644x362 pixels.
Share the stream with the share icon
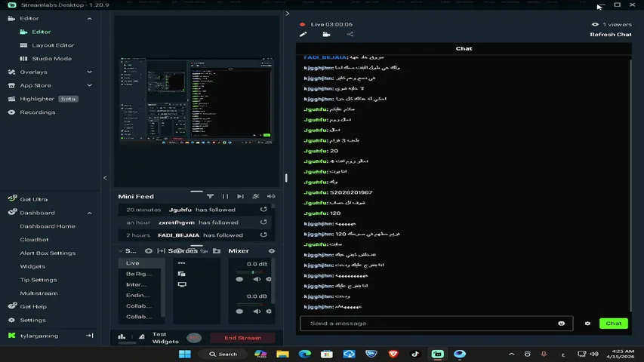350,35
